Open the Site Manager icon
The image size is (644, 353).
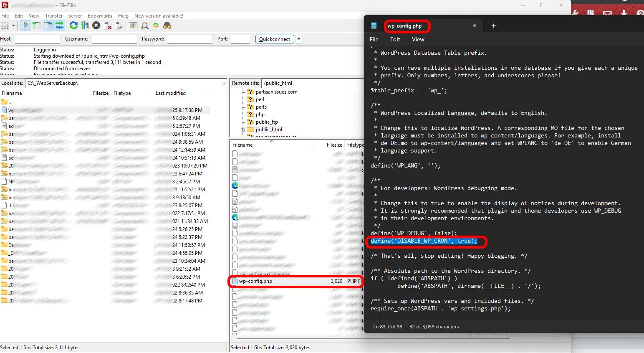pos(5,25)
